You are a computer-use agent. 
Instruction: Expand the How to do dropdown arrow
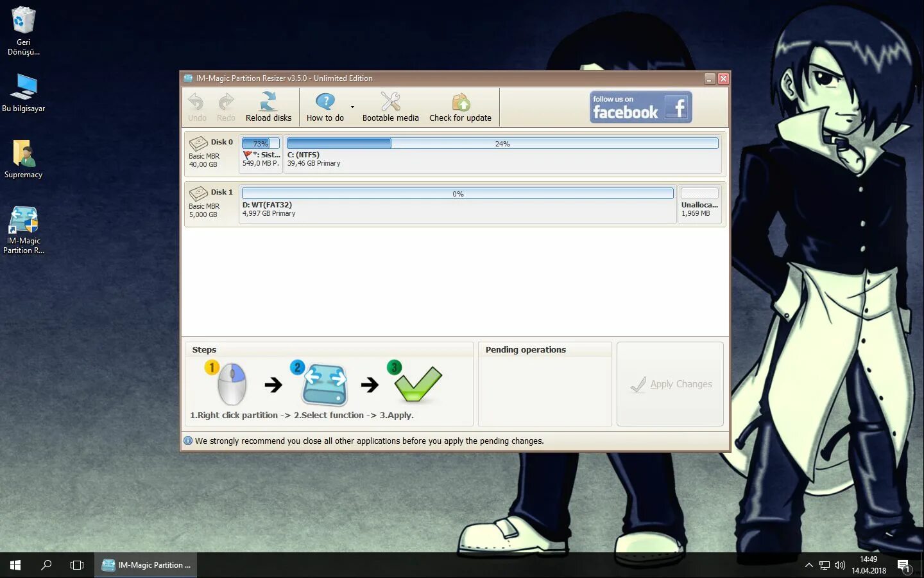coord(352,107)
